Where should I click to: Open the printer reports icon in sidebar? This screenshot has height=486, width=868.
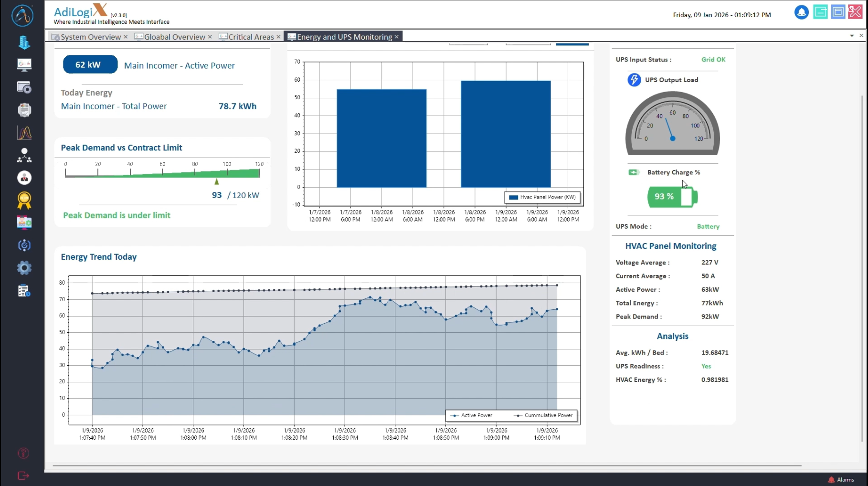point(24,110)
